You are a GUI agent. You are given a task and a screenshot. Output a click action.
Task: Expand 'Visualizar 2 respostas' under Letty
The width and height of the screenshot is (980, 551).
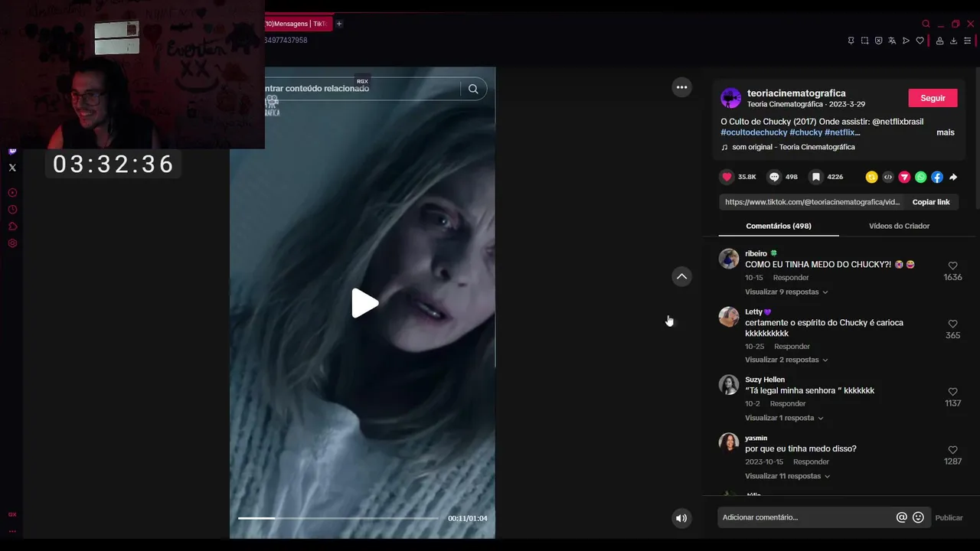(x=786, y=360)
